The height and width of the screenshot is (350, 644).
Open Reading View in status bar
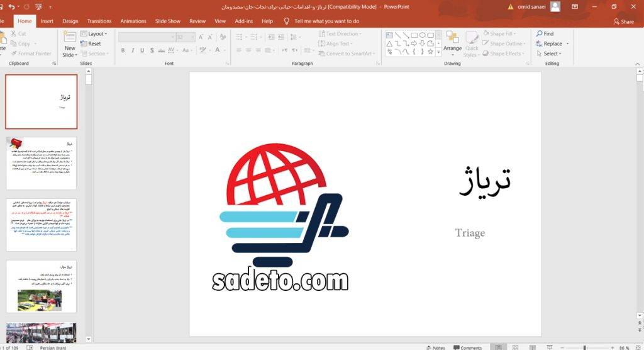[x=532, y=347]
